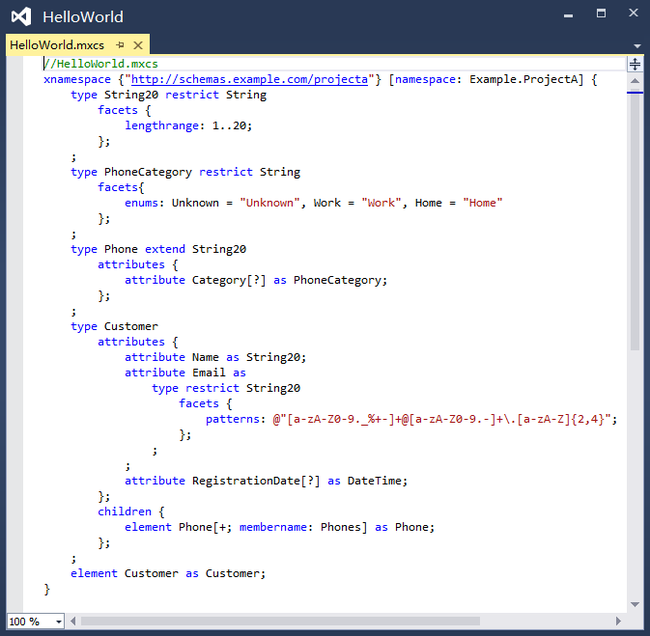Click the "Home" string literal
Viewport: 650px width, 636px height.
pyautogui.click(x=483, y=203)
